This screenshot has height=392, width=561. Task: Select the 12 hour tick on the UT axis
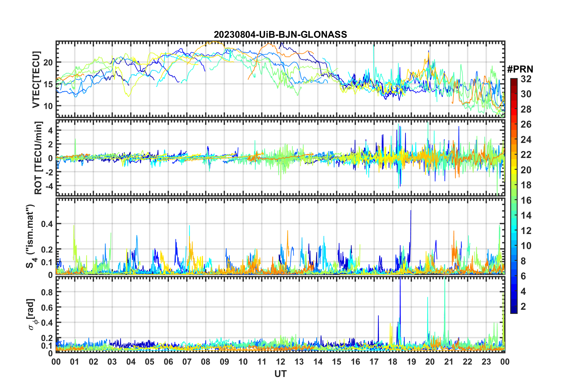point(280,362)
